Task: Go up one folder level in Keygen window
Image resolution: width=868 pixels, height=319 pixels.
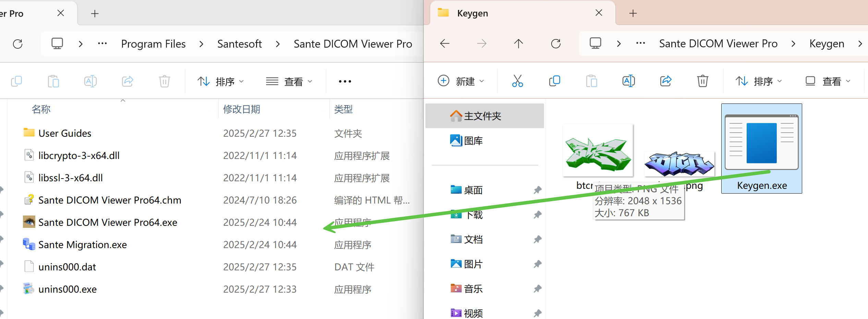Action: click(518, 44)
